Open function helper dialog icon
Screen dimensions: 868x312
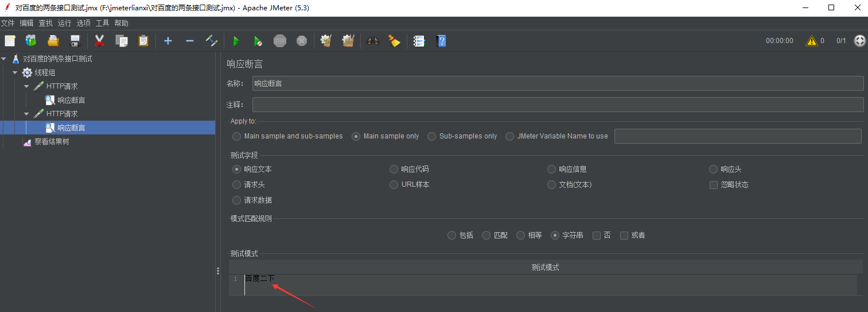pyautogui.click(x=419, y=41)
